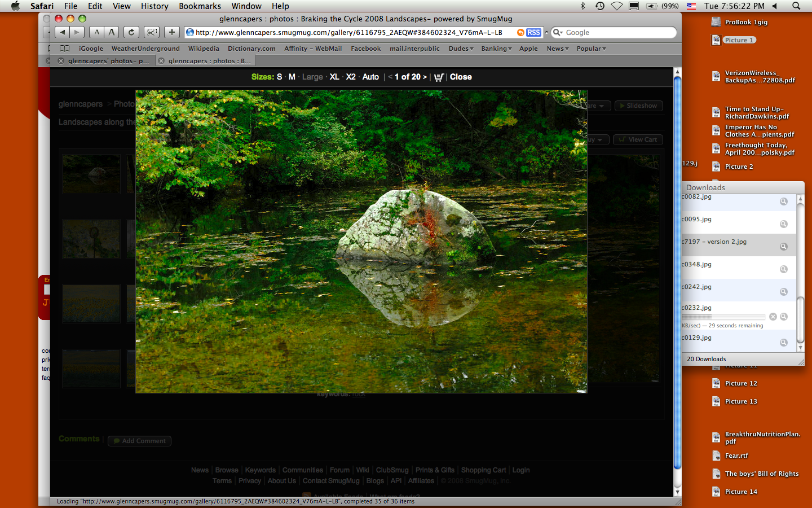Open the Wikipedia bookmark
This screenshot has width=812, height=508.
[204, 49]
